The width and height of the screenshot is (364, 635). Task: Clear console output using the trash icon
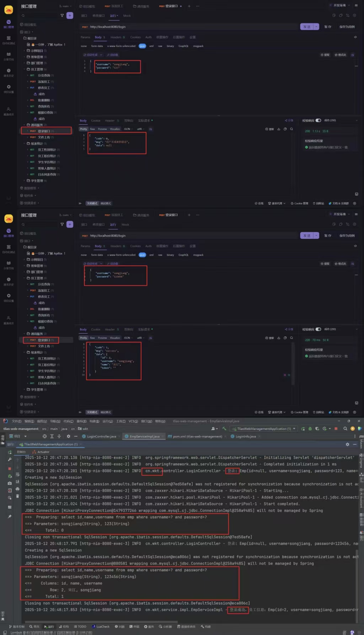[17, 496]
